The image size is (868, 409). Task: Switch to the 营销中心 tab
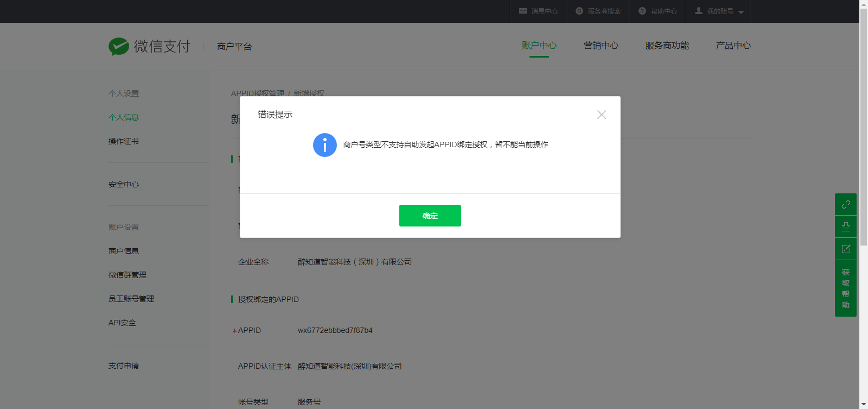[x=601, y=46]
